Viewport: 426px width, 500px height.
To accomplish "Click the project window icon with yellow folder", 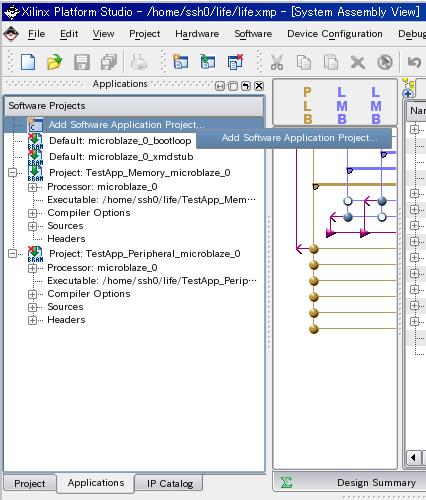I will click(x=181, y=62).
